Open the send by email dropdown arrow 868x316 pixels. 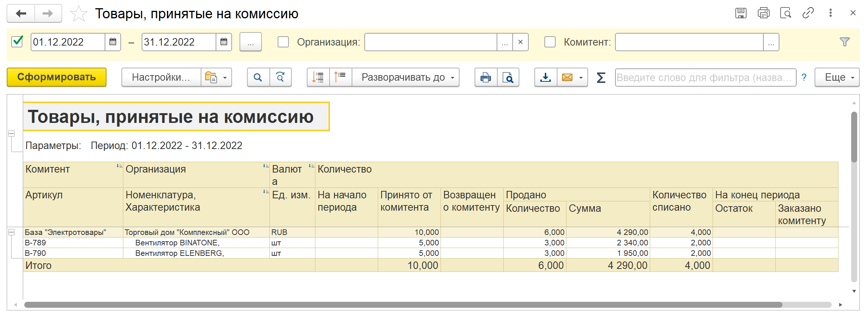click(x=581, y=78)
